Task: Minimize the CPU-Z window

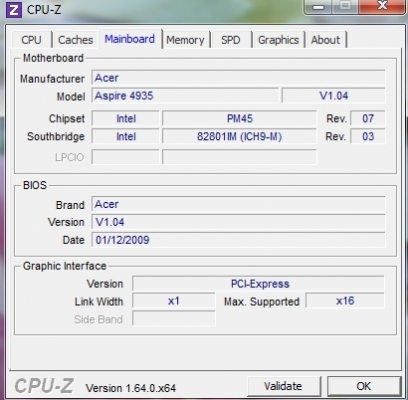Action: [x=319, y=7]
